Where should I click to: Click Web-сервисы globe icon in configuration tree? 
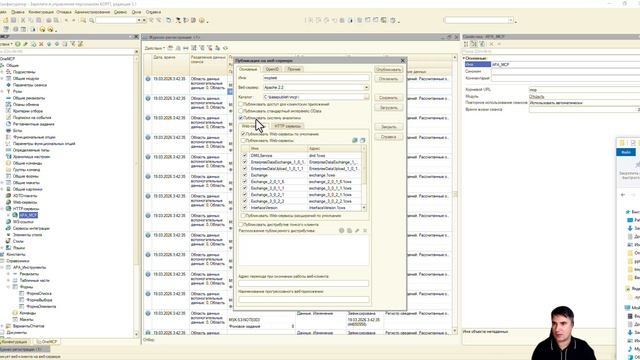point(8,202)
